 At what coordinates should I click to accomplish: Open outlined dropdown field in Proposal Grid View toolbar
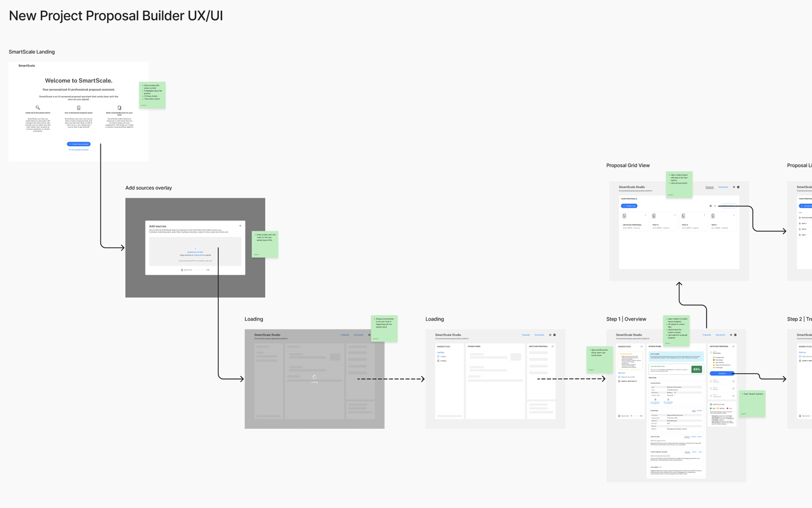pyautogui.click(x=729, y=206)
